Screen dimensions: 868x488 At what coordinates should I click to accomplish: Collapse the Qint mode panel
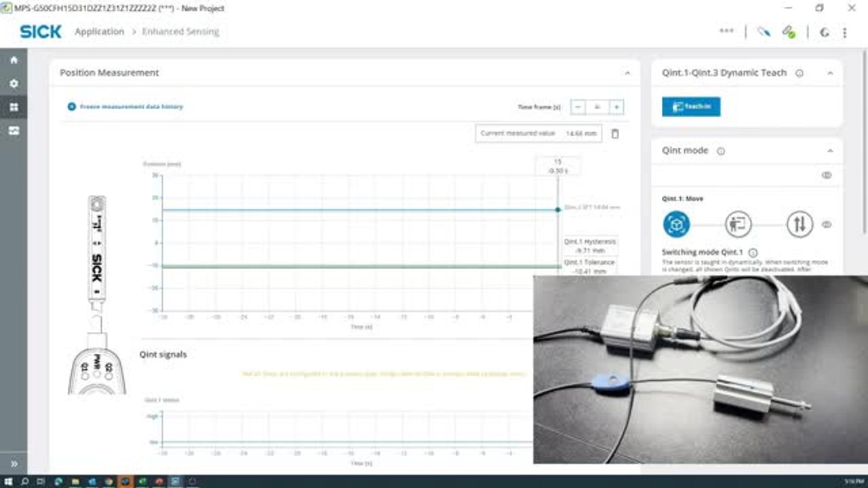pos(830,151)
